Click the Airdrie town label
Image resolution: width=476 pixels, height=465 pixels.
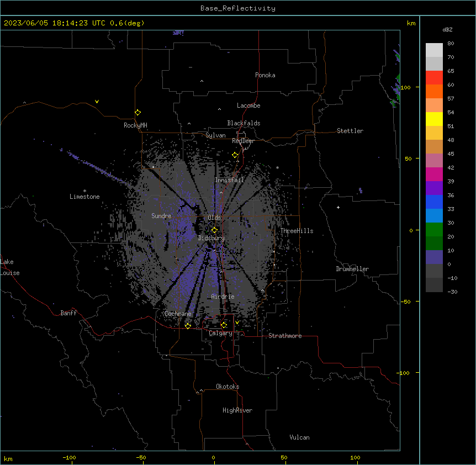pos(223,297)
